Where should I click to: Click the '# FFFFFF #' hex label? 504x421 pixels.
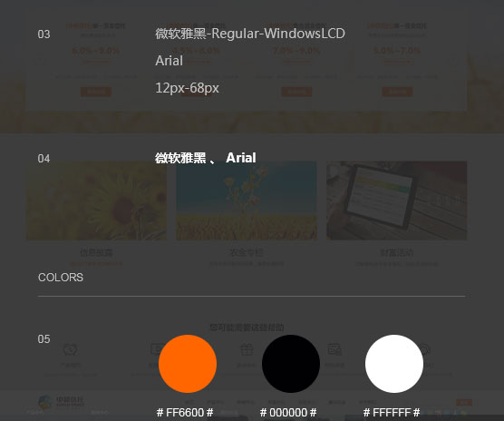click(392, 412)
